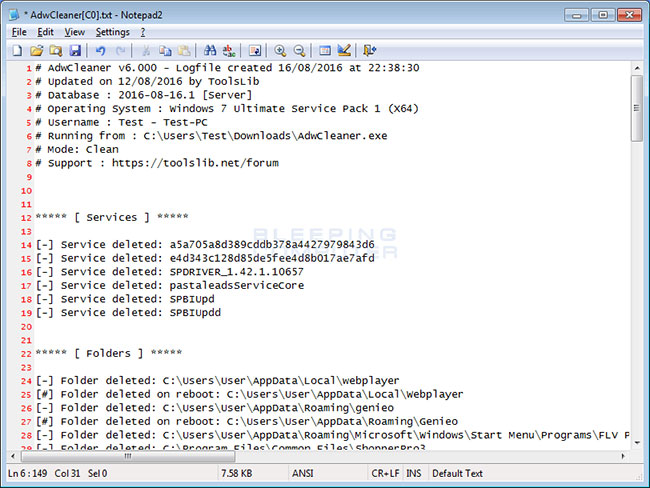The image size is (650, 488).
Task: Click service name SPDRIVER_1.42.1.10657
Action: (236, 272)
